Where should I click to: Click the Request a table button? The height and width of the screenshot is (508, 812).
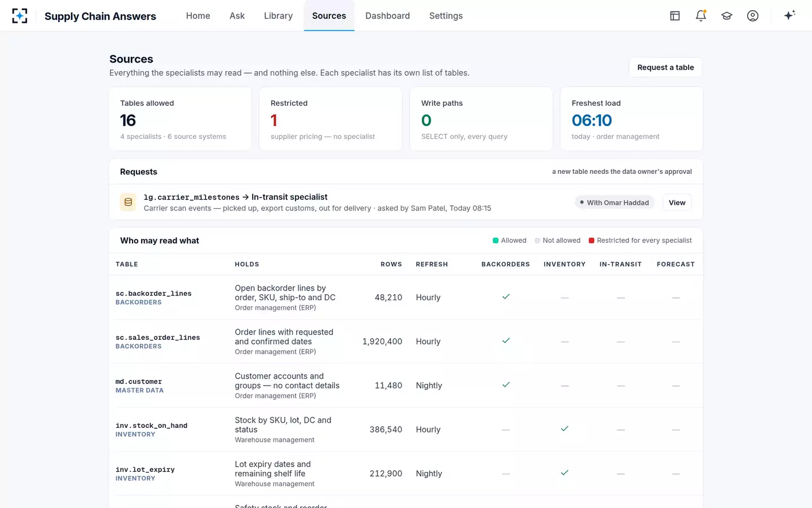(x=665, y=67)
